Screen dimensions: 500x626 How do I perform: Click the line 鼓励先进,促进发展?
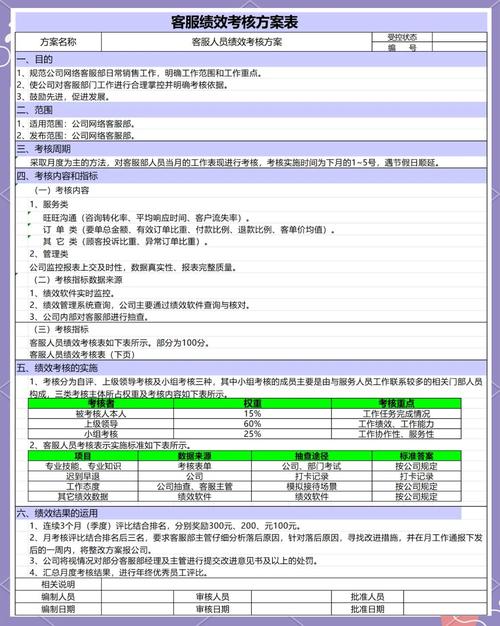coord(63,97)
